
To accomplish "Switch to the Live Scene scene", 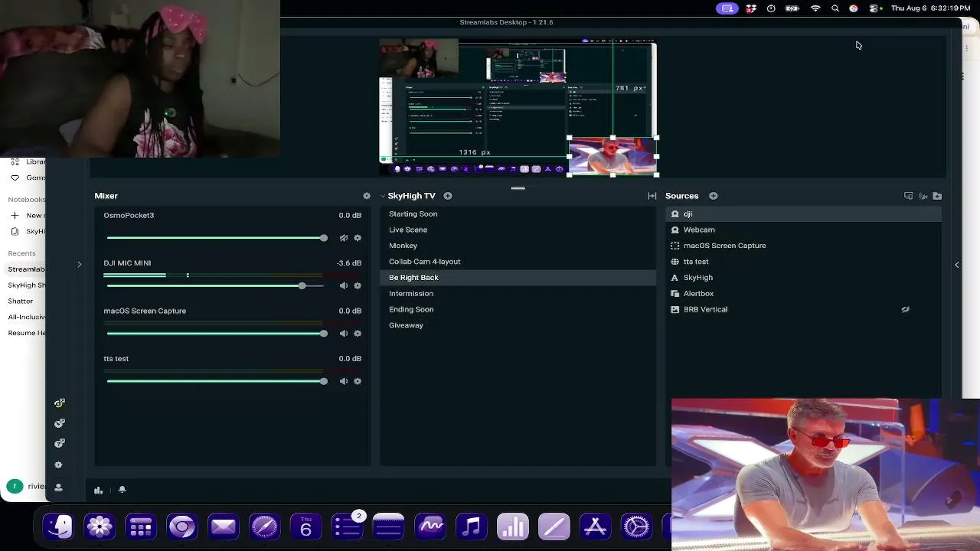I will (x=518, y=230).
